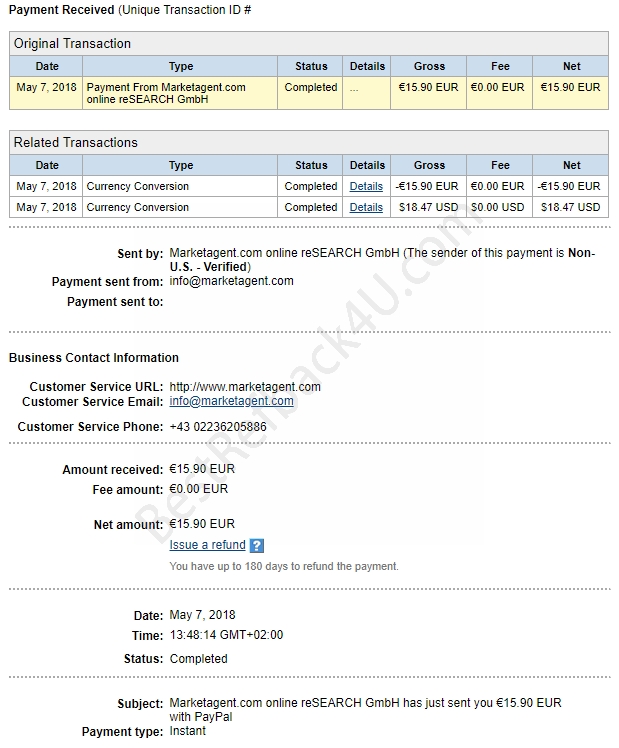Click the 180 days refund notice text
The height and width of the screenshot is (748, 619).
click(284, 566)
